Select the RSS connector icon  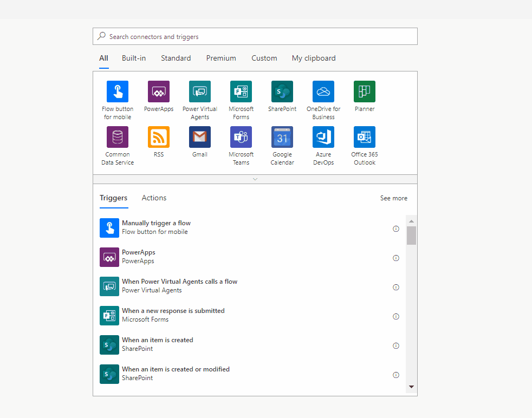(158, 137)
